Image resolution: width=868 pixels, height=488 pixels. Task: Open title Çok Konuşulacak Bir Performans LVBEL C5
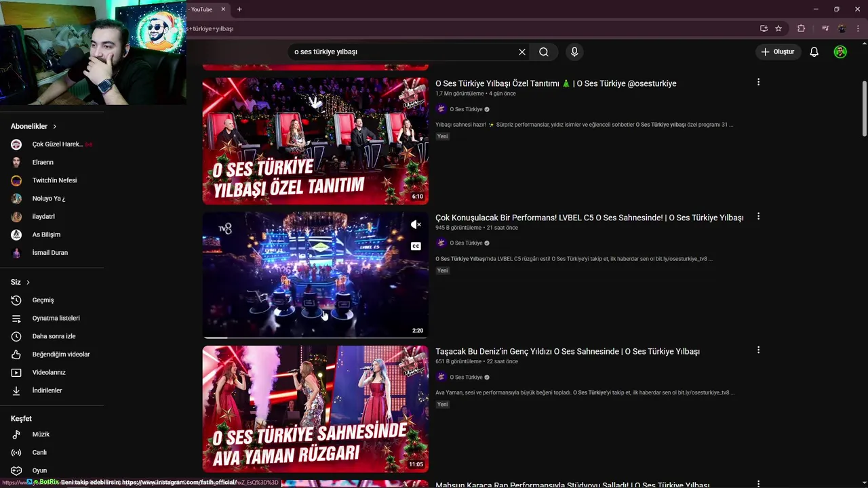point(589,218)
